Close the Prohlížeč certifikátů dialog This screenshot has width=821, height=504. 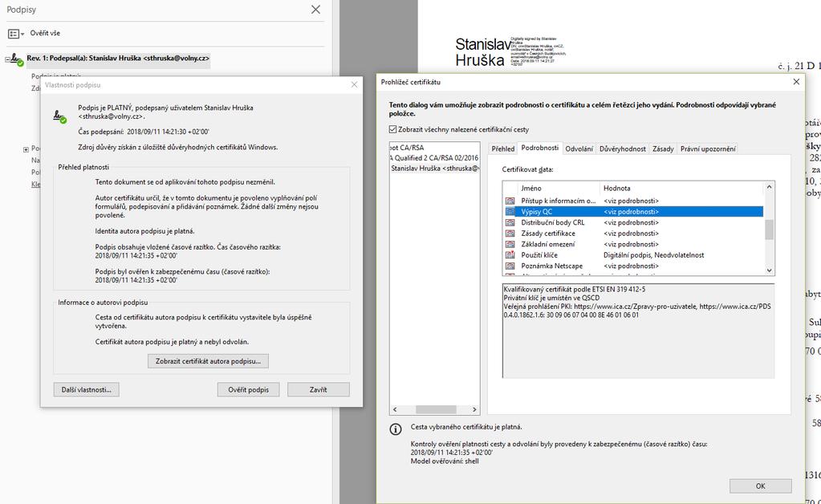point(796,82)
